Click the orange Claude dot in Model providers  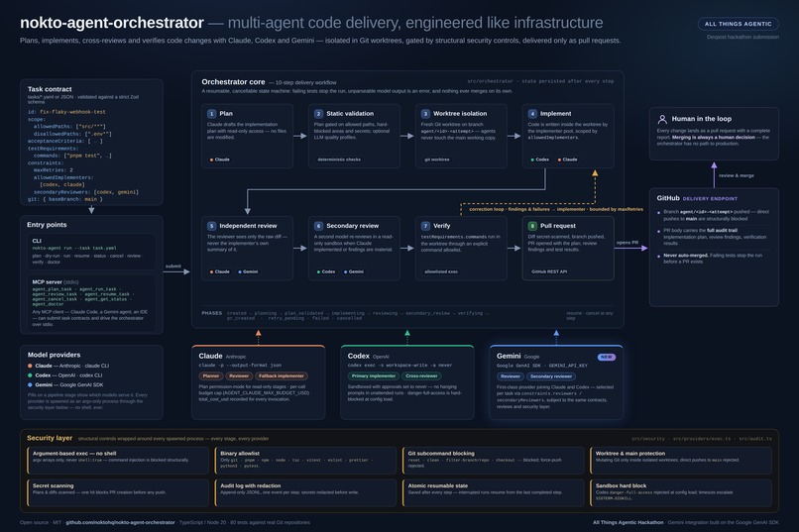click(30, 366)
